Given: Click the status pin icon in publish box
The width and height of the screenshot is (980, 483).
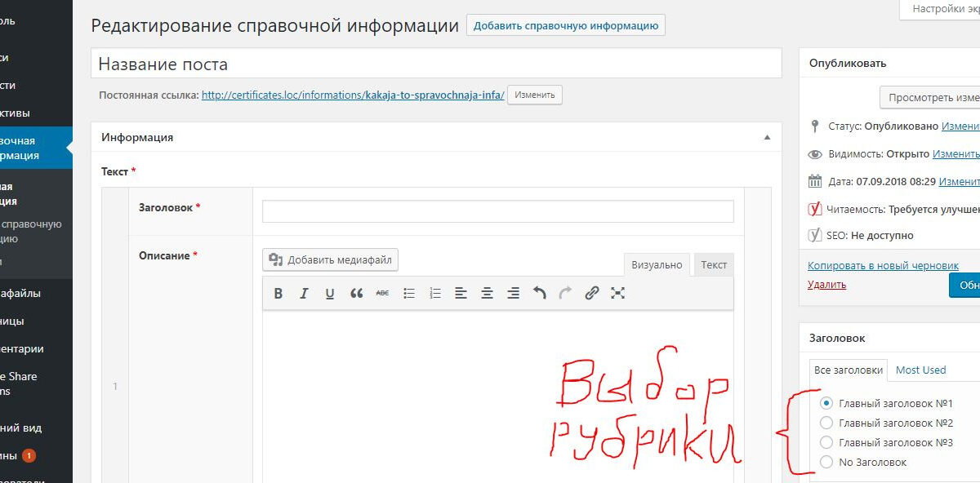Looking at the screenshot, I should (814, 126).
